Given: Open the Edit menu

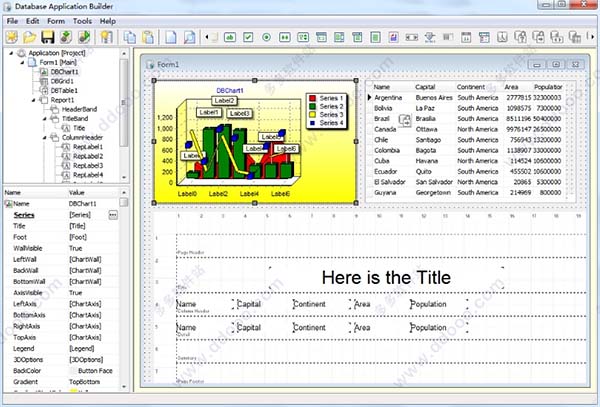Looking at the screenshot, I should tap(33, 21).
